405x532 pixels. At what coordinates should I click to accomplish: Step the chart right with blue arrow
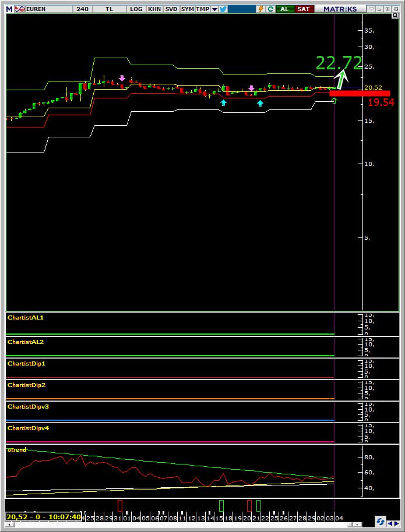(396, 524)
